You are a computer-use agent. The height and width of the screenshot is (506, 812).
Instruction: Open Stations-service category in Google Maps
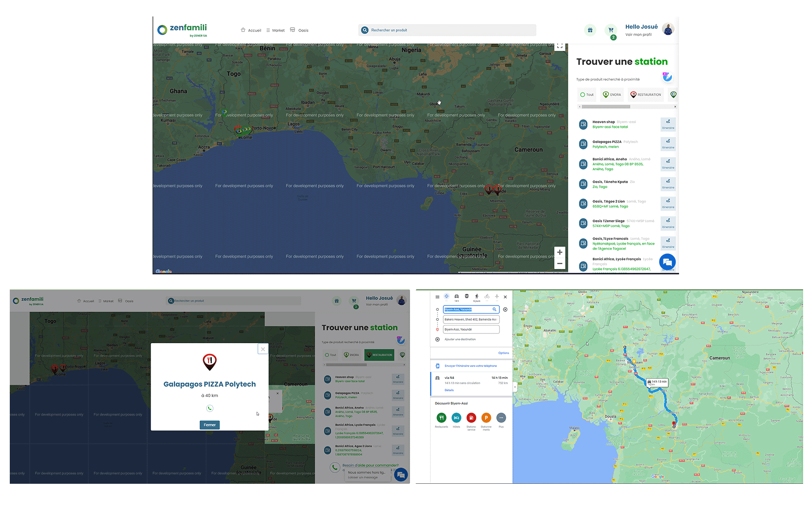coord(471,418)
